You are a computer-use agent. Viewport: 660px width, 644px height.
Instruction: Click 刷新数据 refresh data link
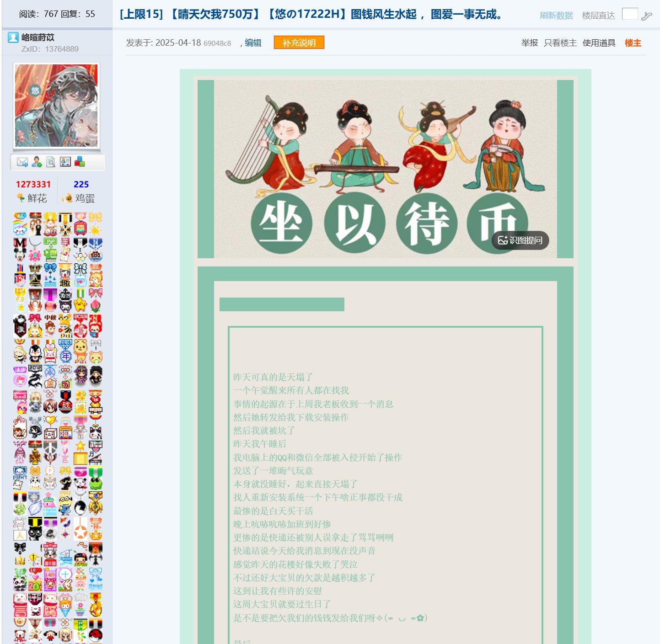556,16
